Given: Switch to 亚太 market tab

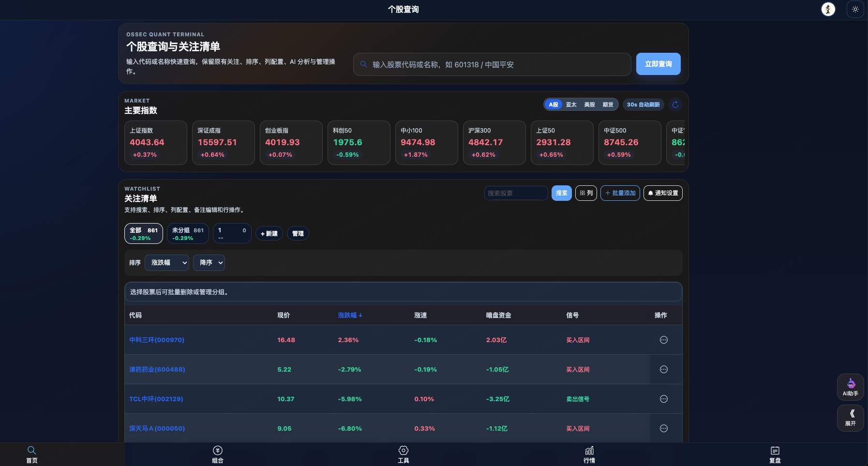Looking at the screenshot, I should tap(571, 105).
